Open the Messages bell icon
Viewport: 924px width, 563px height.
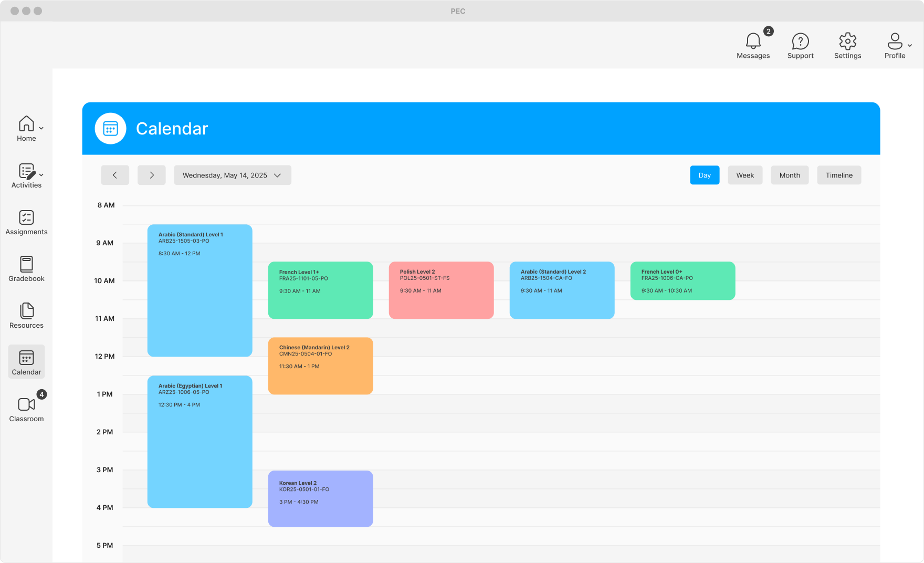tap(753, 41)
